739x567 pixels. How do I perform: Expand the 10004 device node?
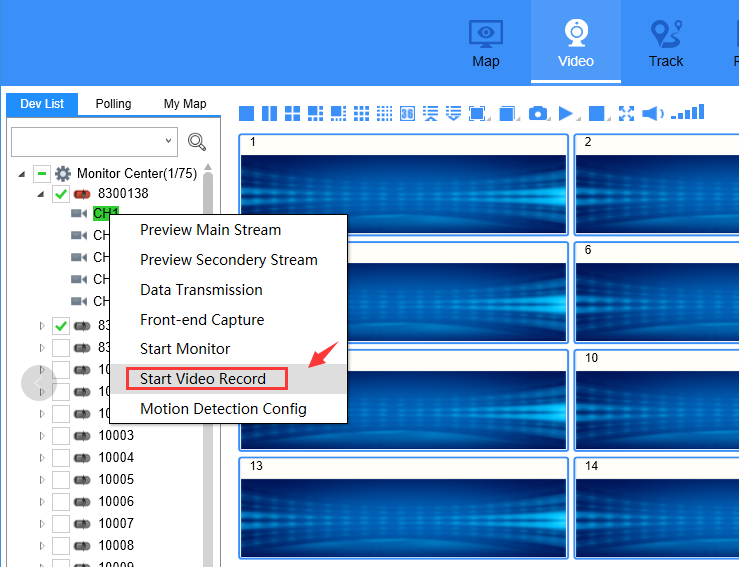[x=42, y=458]
